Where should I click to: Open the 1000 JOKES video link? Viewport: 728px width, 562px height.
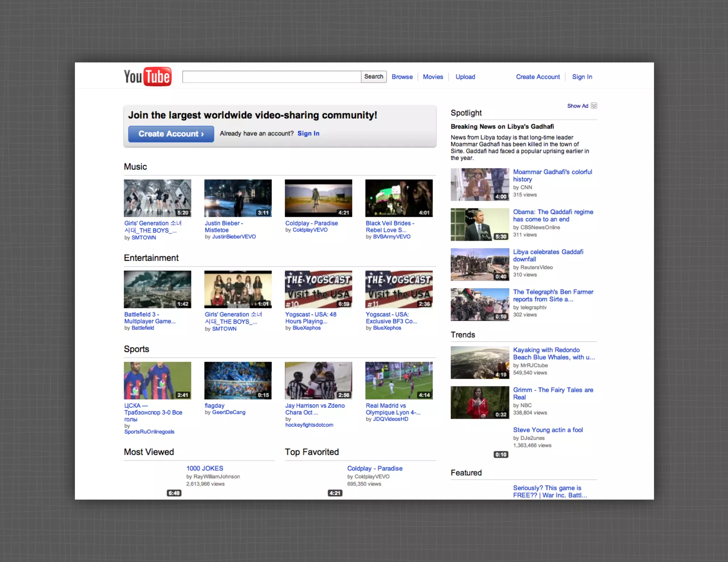(x=205, y=468)
